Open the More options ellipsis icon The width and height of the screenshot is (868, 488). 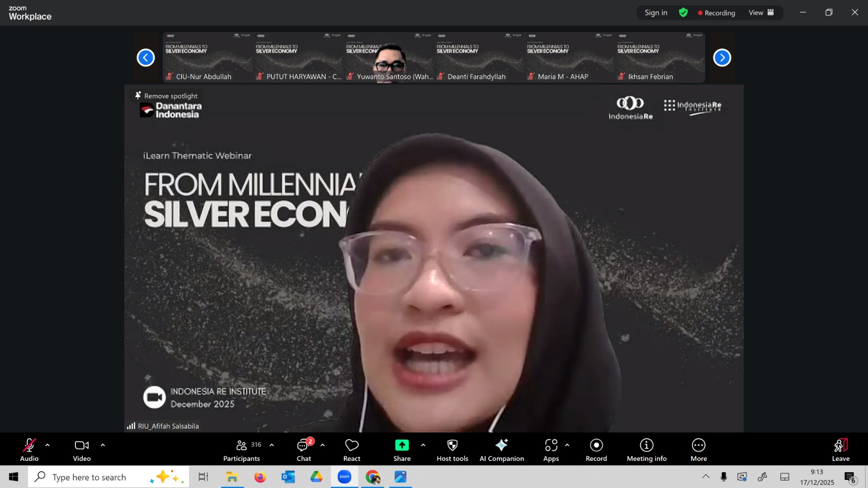tap(698, 446)
